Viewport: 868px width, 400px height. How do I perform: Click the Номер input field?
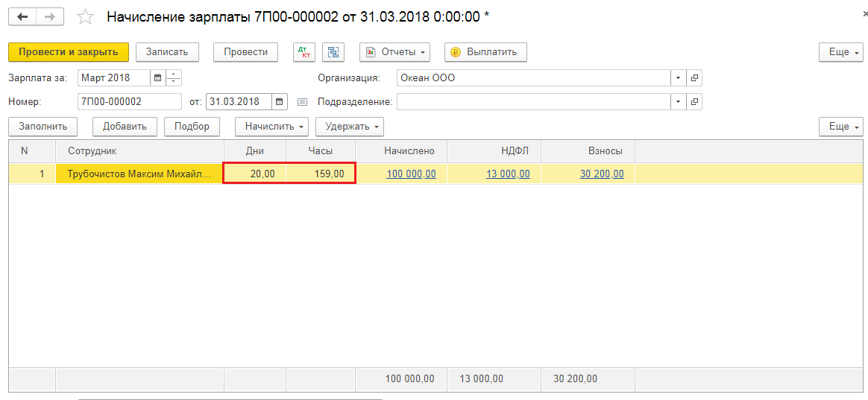[x=129, y=102]
